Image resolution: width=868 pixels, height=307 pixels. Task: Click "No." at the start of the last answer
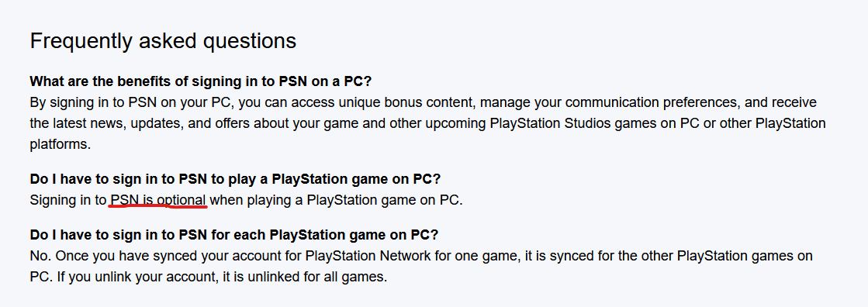(x=40, y=256)
